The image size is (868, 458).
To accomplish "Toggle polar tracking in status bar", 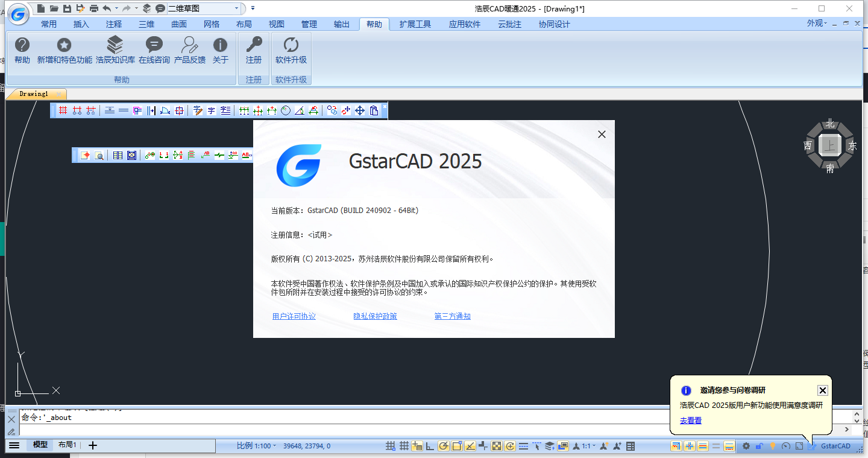I will coord(444,446).
